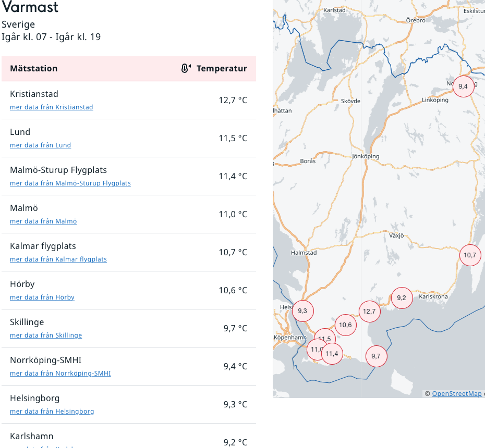Click the 9,2 marker near Karlskrona
This screenshot has height=448, width=485.
402,298
